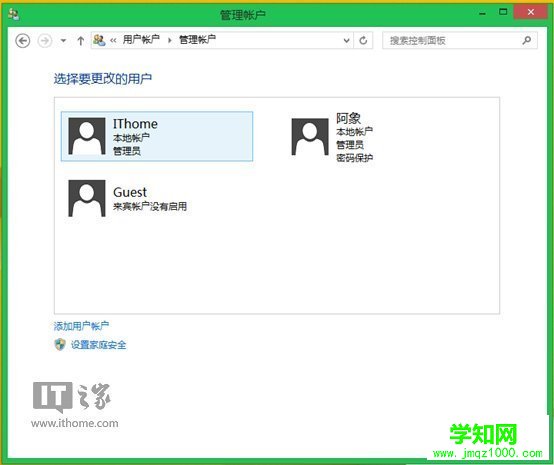Image resolution: width=554 pixels, height=465 pixels.
Task: Minimize the 管理帐户 window
Action: tap(482, 13)
